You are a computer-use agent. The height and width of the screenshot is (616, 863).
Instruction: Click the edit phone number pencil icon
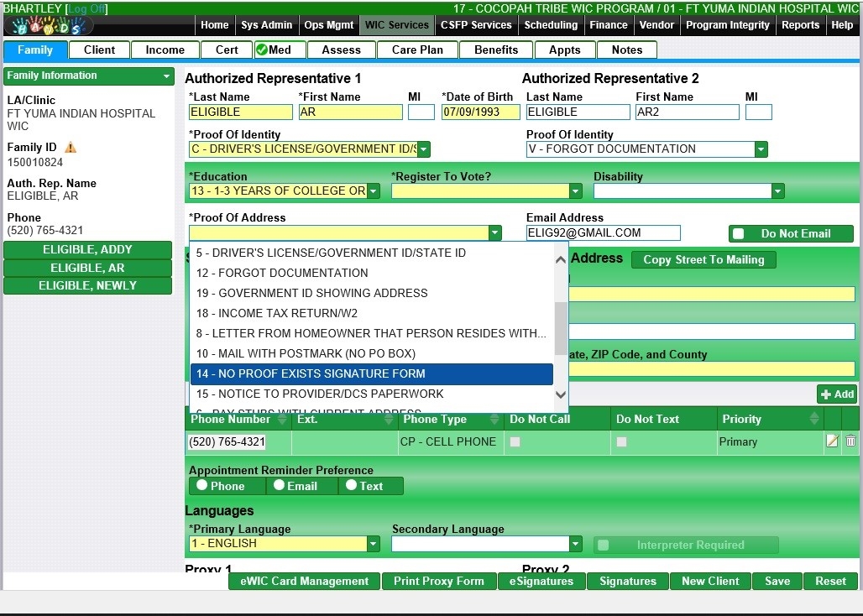(832, 441)
